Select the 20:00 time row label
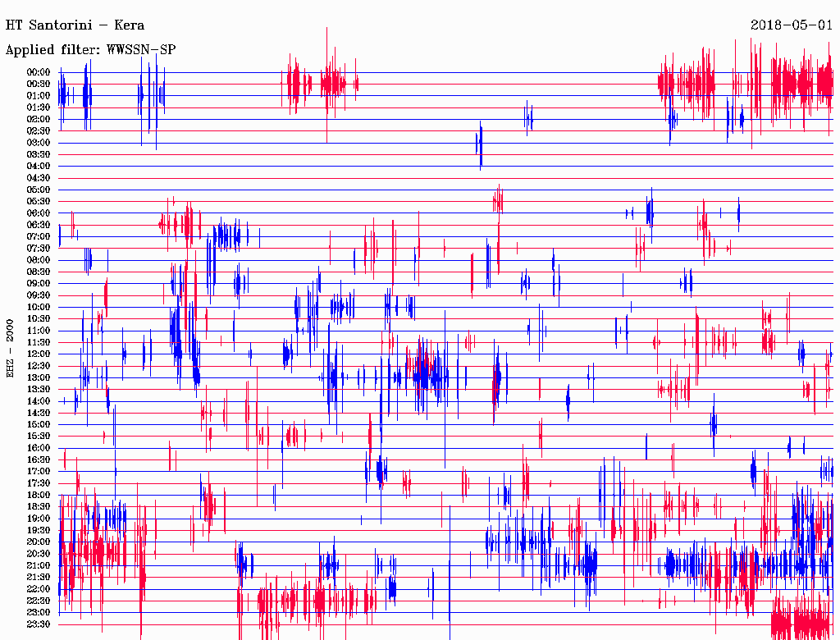The height and width of the screenshot is (640, 840). (x=39, y=542)
